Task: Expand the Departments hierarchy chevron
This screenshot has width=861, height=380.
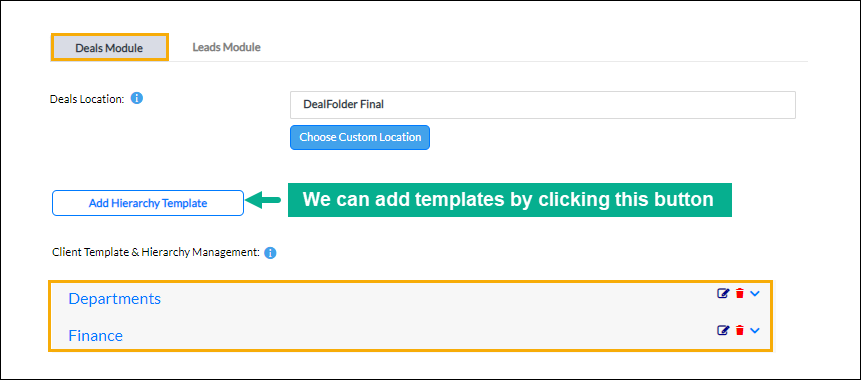Action: (755, 294)
